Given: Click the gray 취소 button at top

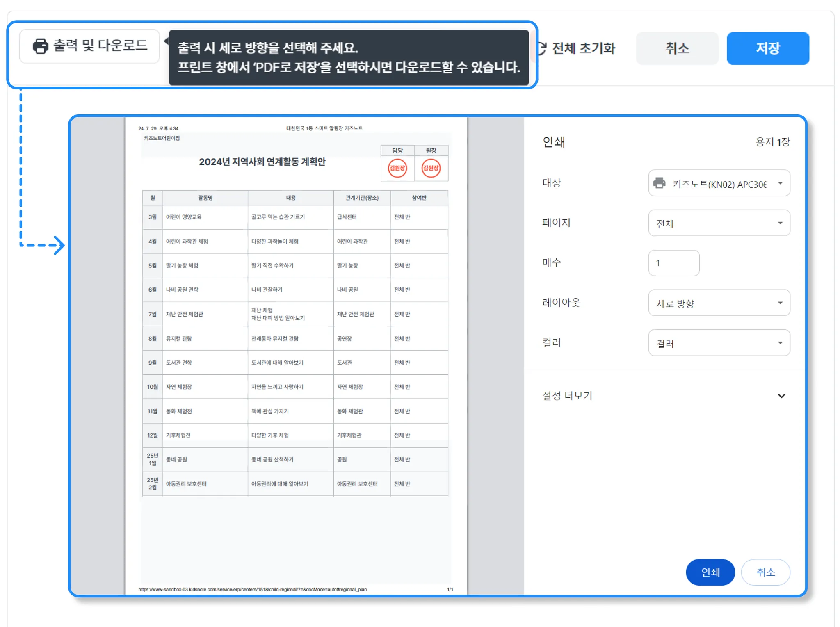Looking at the screenshot, I should click(677, 48).
